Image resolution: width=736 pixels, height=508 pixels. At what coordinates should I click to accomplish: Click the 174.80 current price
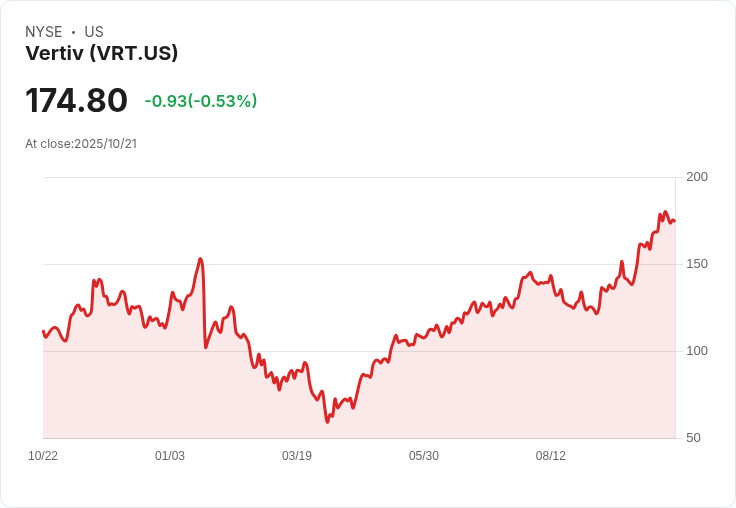click(x=77, y=101)
